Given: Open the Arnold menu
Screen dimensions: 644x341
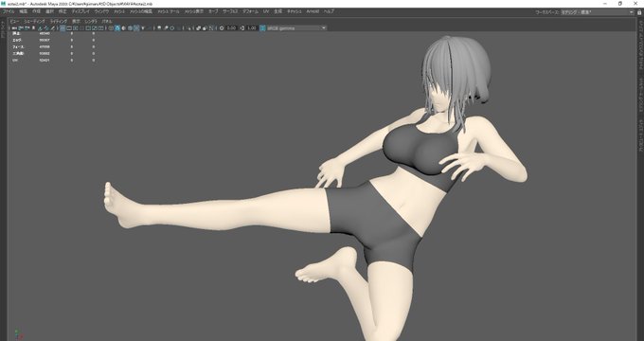Looking at the screenshot, I should (x=313, y=11).
